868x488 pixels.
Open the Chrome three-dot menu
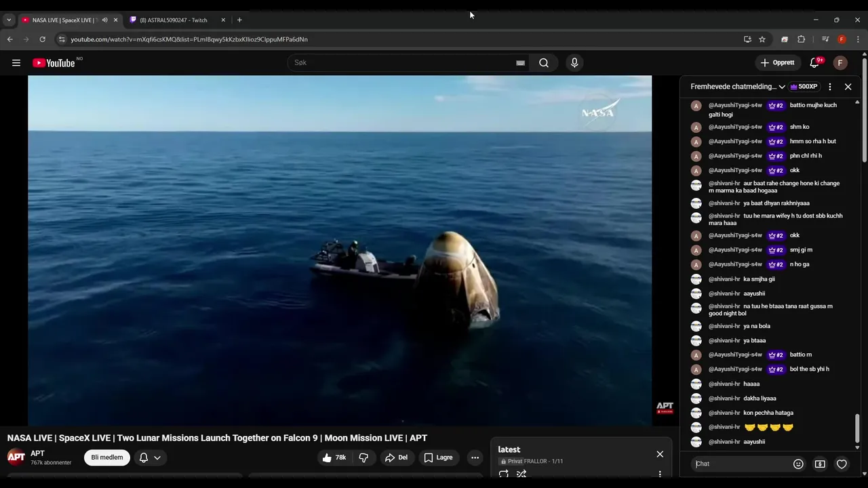tap(858, 39)
